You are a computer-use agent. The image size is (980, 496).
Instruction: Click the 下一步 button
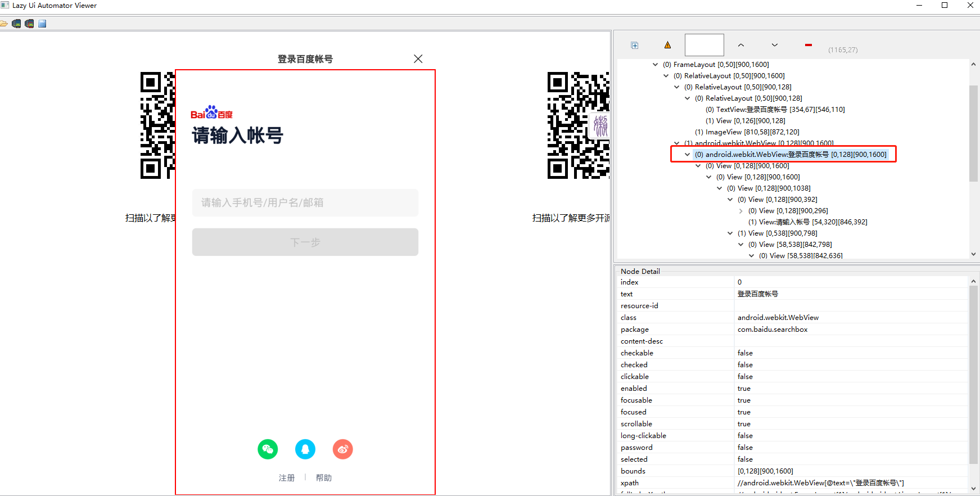point(305,242)
